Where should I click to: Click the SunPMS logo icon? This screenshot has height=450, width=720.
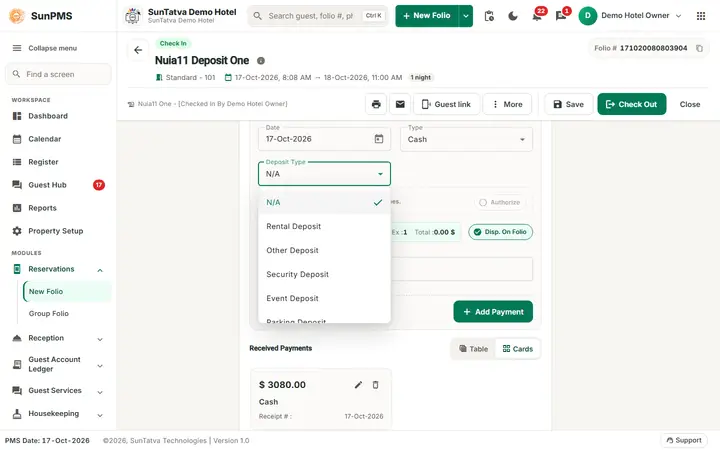(17, 16)
